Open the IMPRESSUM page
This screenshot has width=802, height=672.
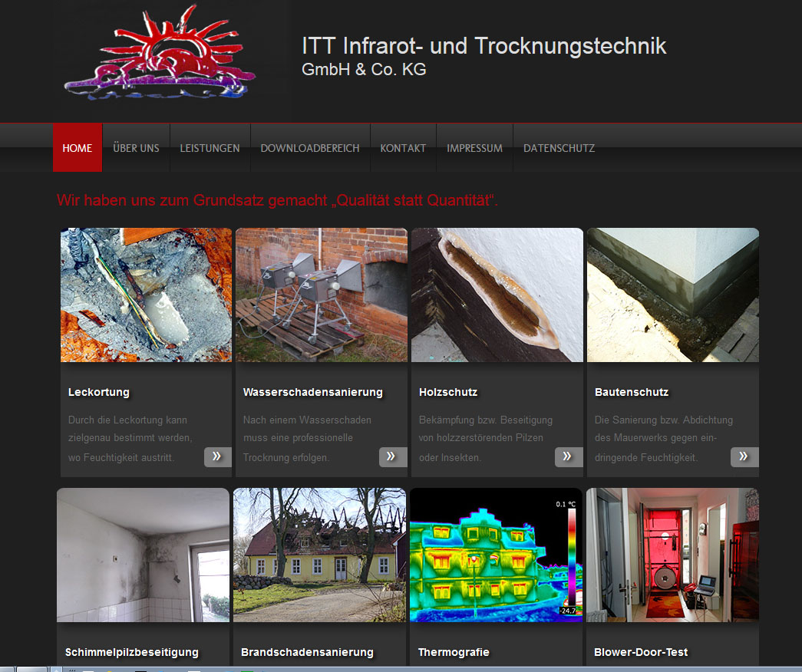(474, 148)
